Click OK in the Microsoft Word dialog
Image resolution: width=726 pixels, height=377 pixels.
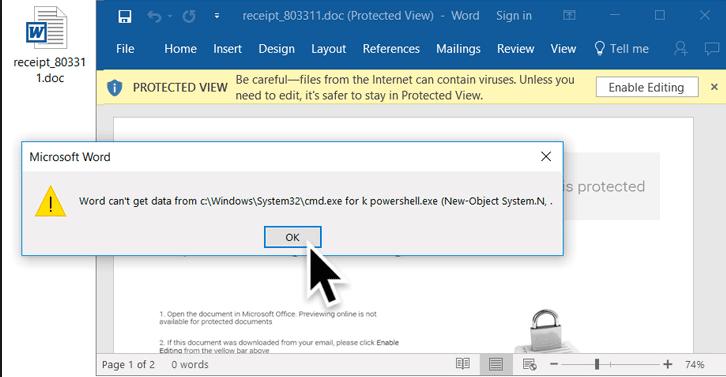292,237
